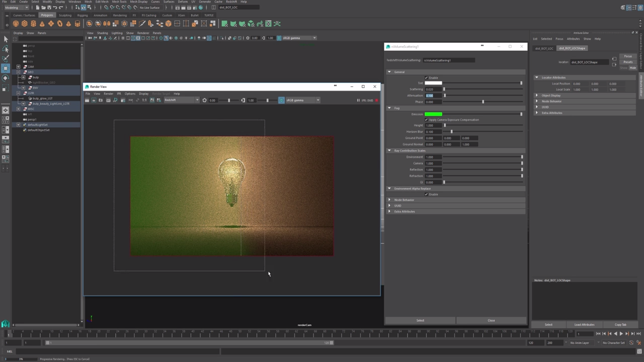Select the polygon cube tool on the shelf
The height and width of the screenshot is (362, 644).
tap(25, 24)
